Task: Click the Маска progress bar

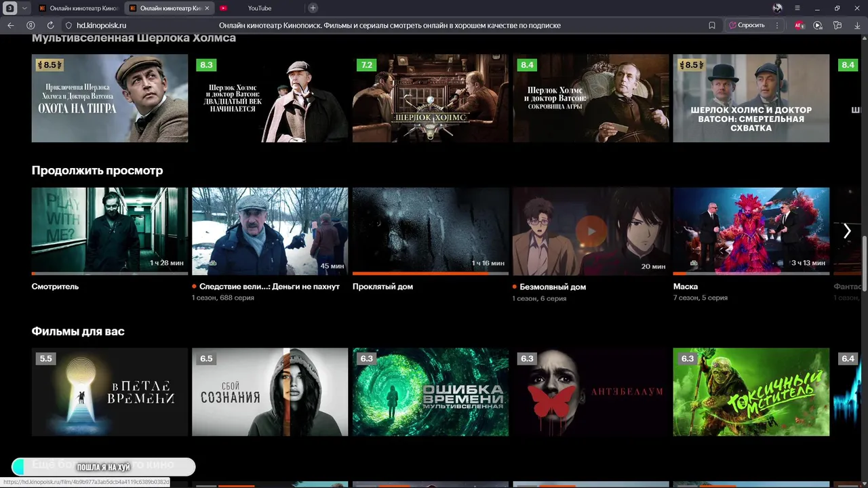Action: tap(751, 274)
